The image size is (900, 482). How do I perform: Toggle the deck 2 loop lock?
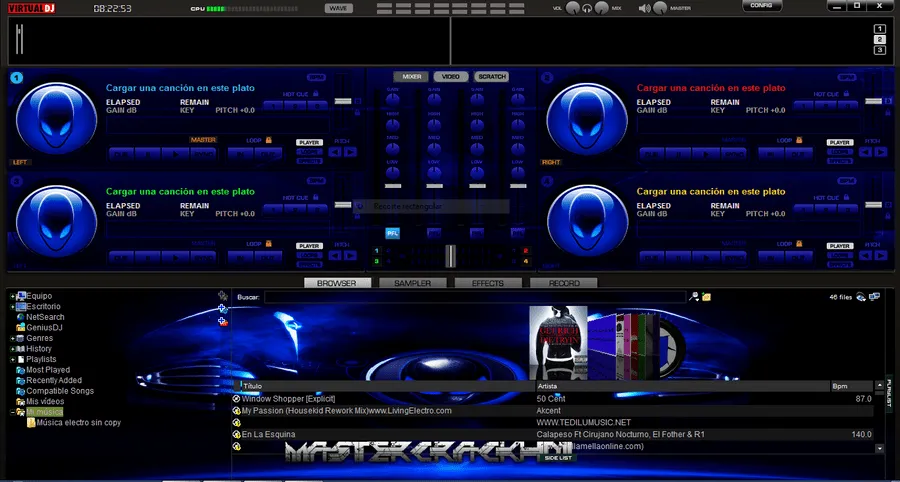pyautogui.click(x=798, y=140)
